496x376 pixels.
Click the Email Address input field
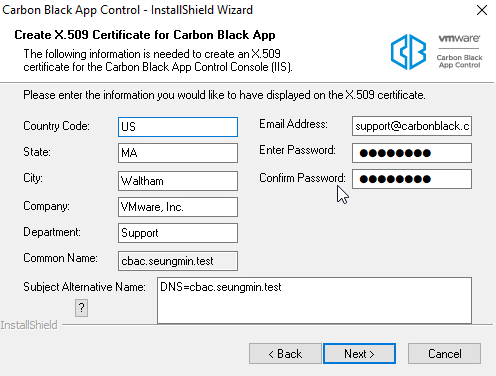(x=412, y=126)
